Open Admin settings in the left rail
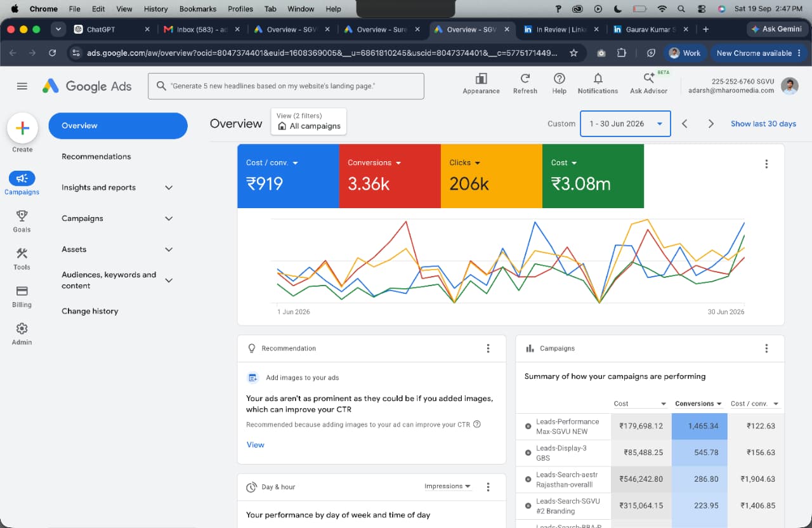This screenshot has height=528, width=812. click(22, 334)
